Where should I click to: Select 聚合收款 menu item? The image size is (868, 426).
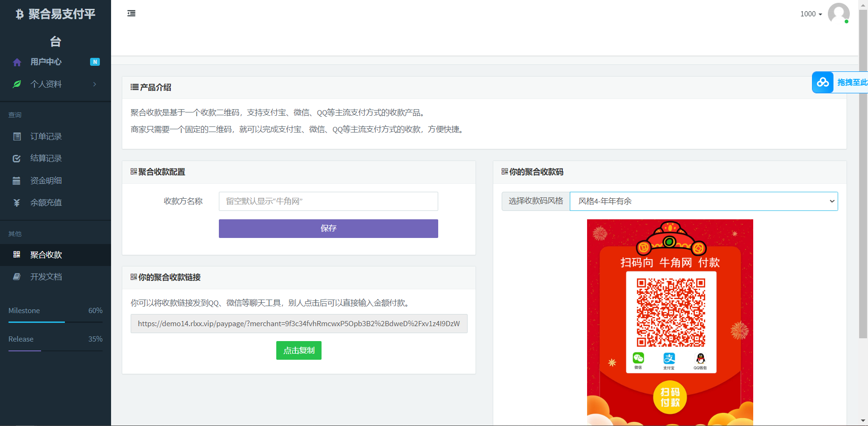click(56, 255)
